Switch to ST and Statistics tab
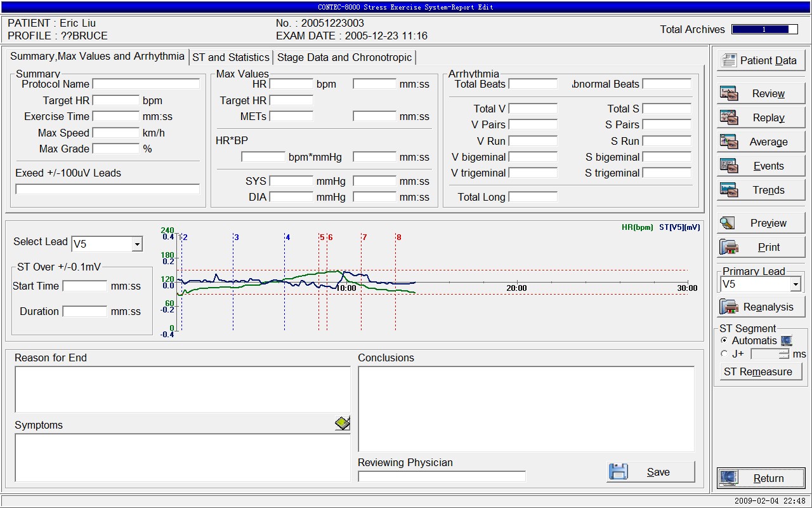Screen dimensions: 812x508 pyautogui.click(x=231, y=57)
